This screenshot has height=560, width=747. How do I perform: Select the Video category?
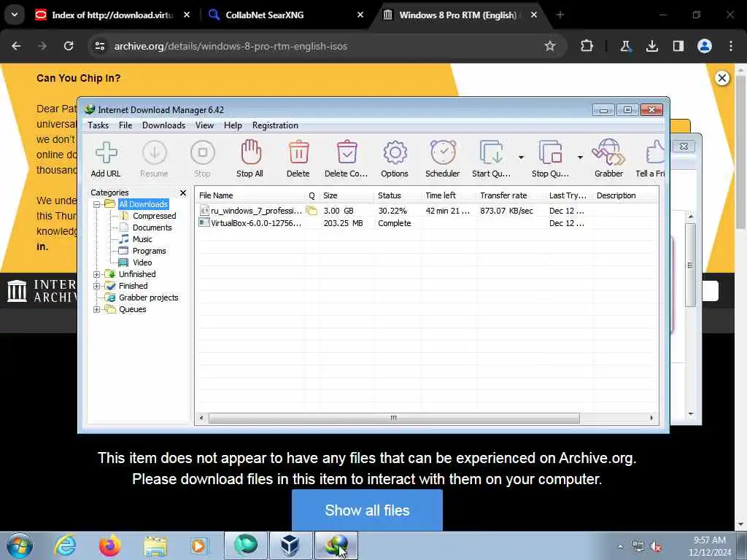pos(136,262)
